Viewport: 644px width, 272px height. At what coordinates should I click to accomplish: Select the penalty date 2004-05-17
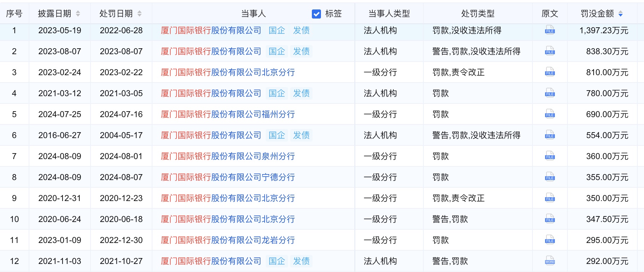pos(121,135)
